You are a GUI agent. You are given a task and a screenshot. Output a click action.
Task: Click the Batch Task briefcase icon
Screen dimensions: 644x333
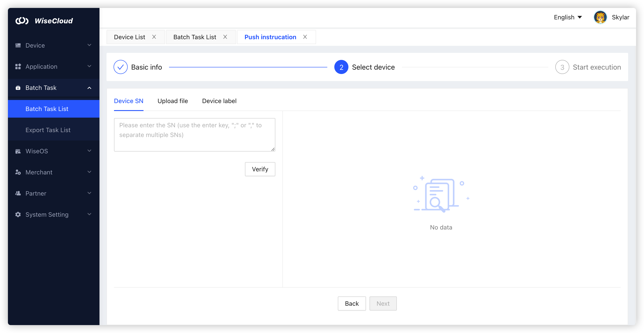pyautogui.click(x=18, y=88)
